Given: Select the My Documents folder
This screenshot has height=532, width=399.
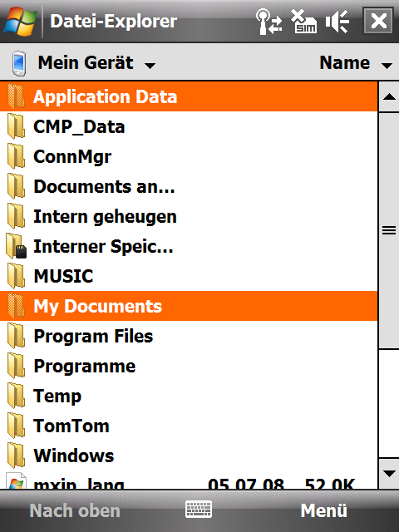Looking at the screenshot, I should (189, 306).
